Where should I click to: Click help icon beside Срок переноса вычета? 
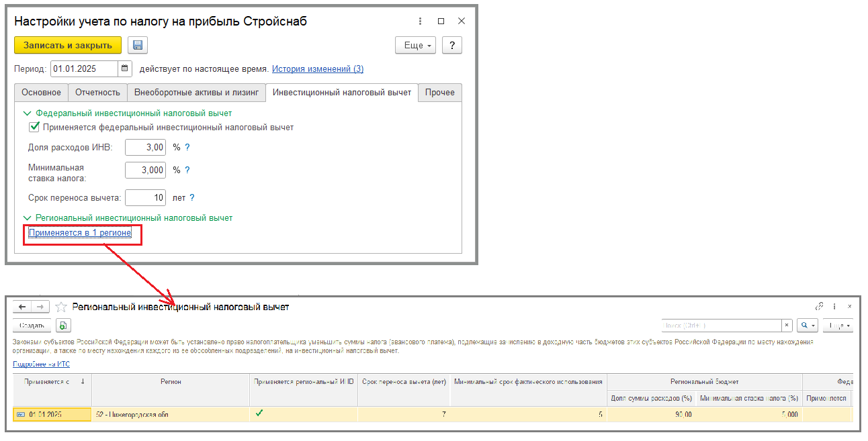[x=192, y=198]
